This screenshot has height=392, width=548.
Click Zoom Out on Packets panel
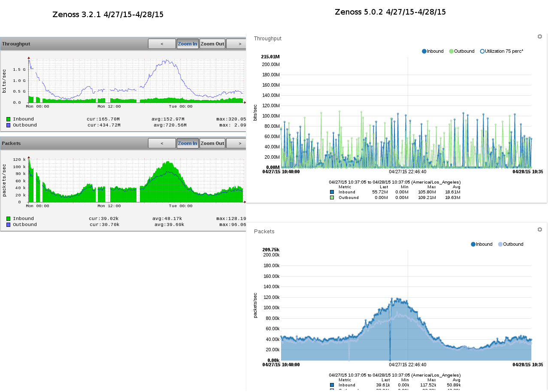pos(212,143)
